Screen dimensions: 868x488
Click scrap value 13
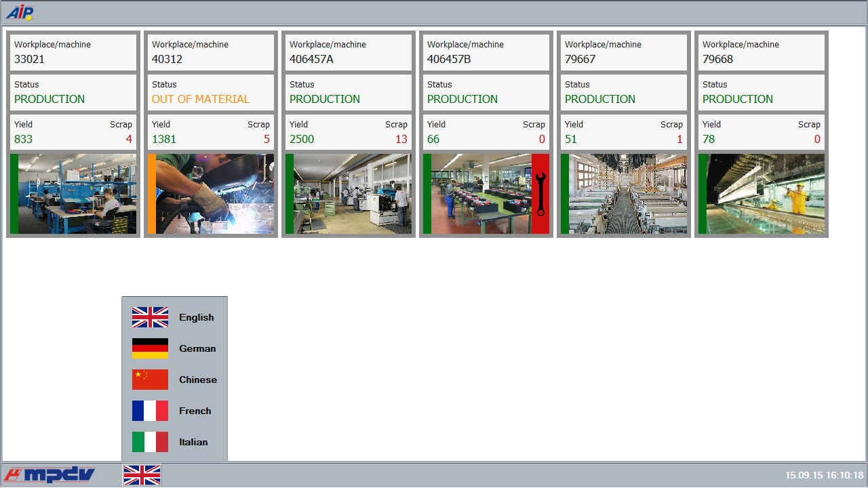pyautogui.click(x=401, y=139)
